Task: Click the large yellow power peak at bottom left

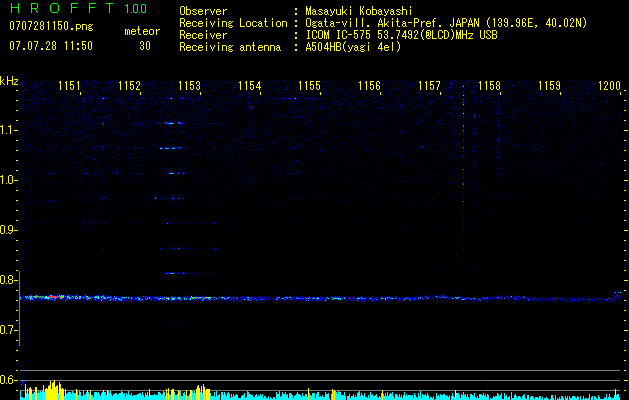Action: point(53,390)
